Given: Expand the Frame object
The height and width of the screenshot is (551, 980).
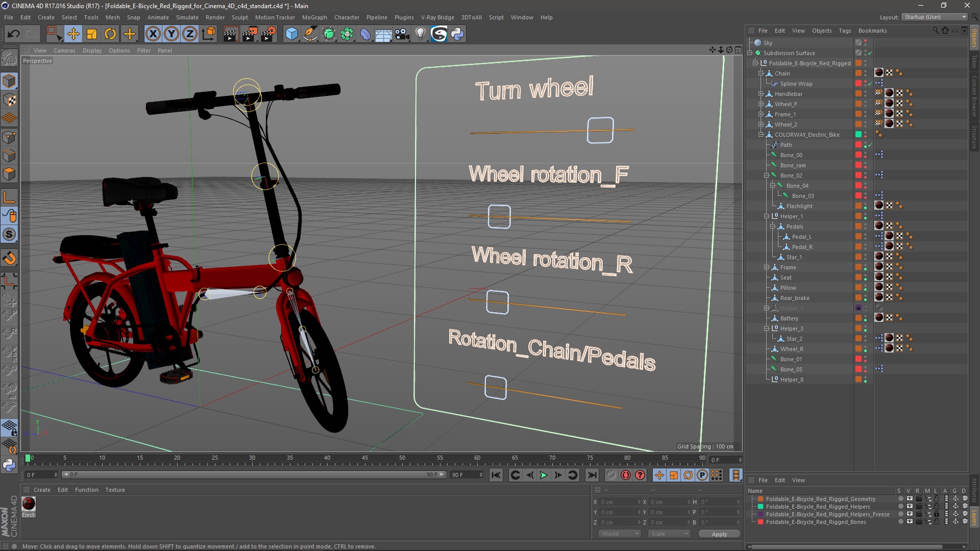Looking at the screenshot, I should tap(767, 267).
